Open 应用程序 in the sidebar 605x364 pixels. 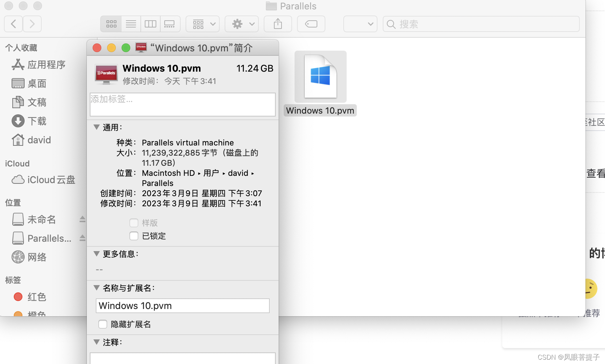tap(38, 65)
